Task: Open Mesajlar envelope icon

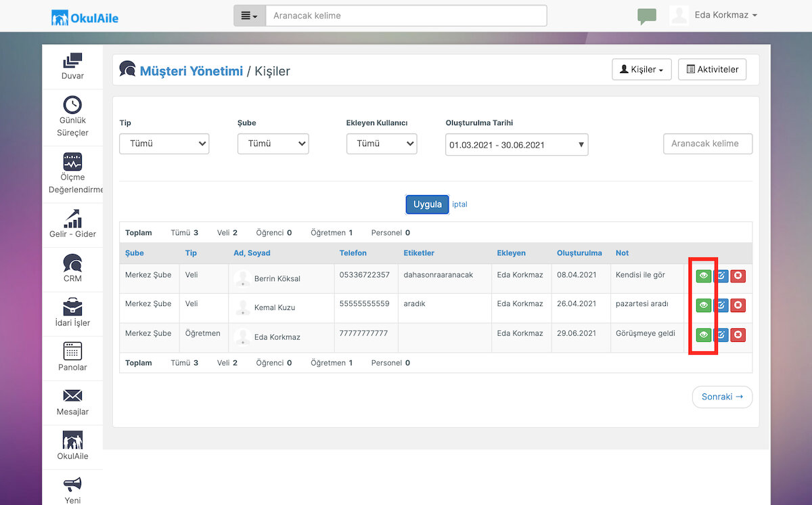Action: (72, 395)
